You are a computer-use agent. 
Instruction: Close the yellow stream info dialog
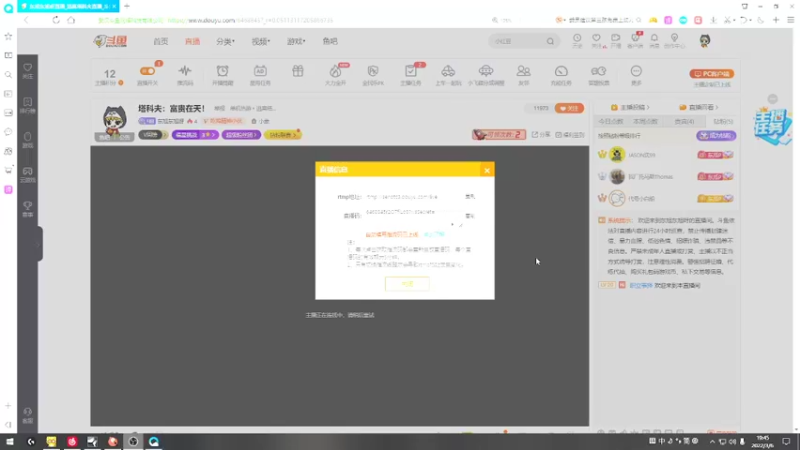[487, 170]
